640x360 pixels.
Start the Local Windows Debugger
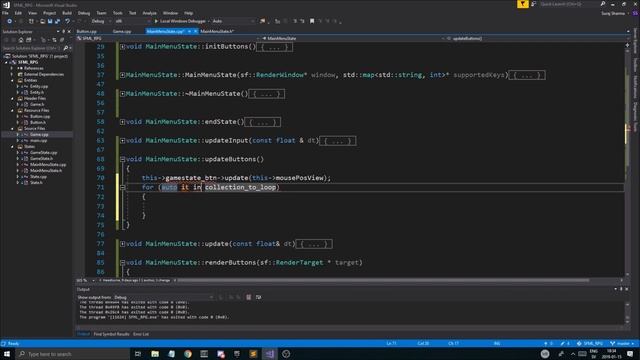(180, 21)
